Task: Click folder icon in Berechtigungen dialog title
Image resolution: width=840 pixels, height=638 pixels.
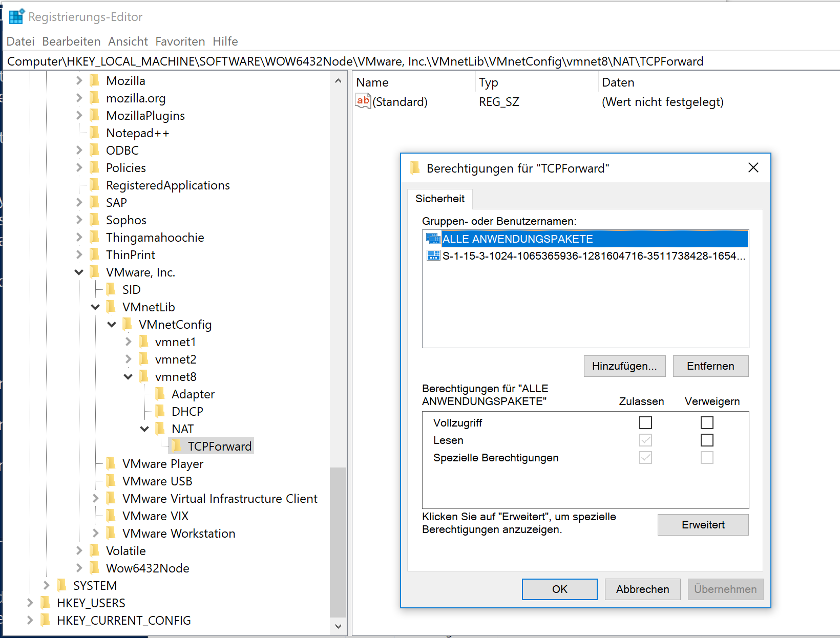Action: [x=415, y=168]
